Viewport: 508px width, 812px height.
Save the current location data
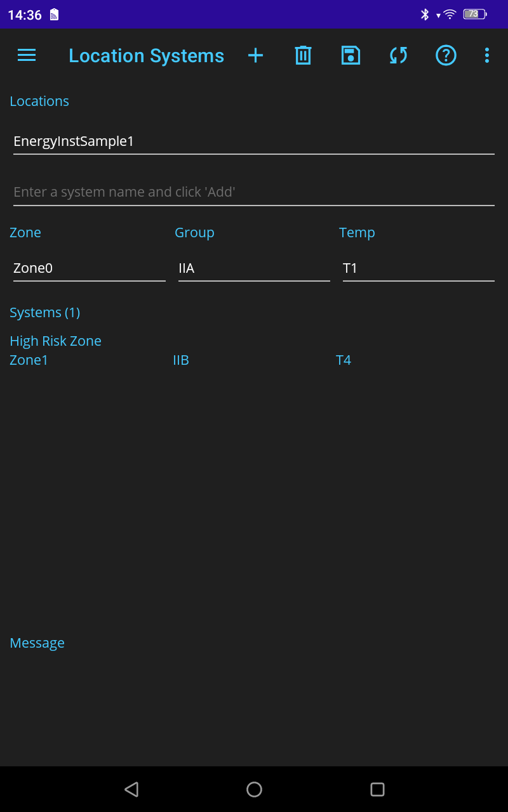[x=351, y=55]
